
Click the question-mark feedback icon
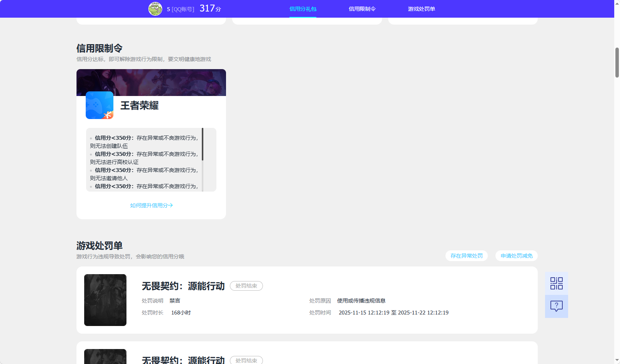click(x=556, y=306)
